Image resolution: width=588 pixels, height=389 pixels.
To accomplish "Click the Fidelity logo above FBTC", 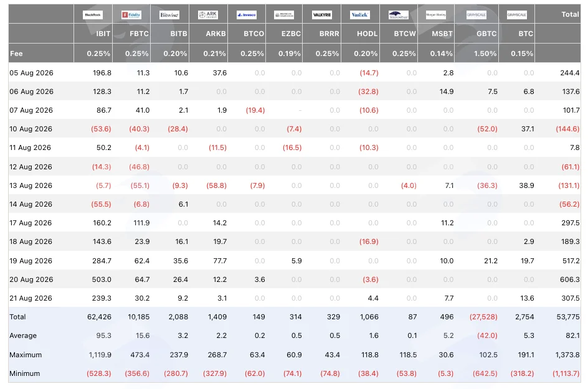I will 131,14.
